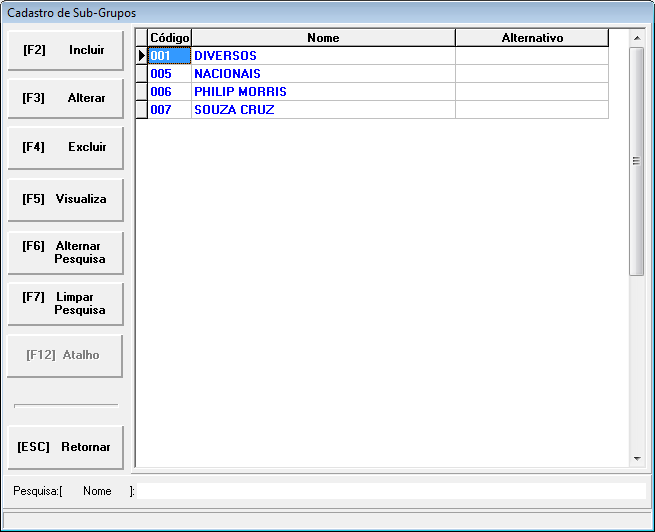Click [F7] Limpar Pesquisa button
This screenshot has width=655, height=532.
pos(65,304)
